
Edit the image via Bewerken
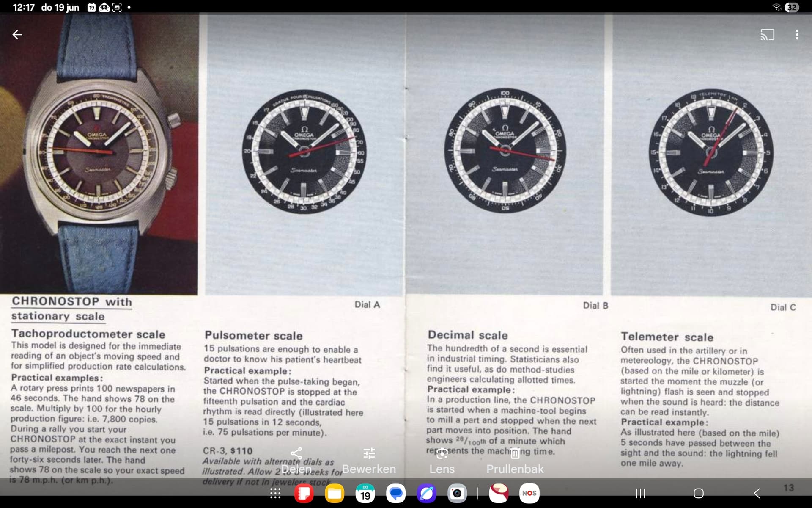[x=369, y=461]
